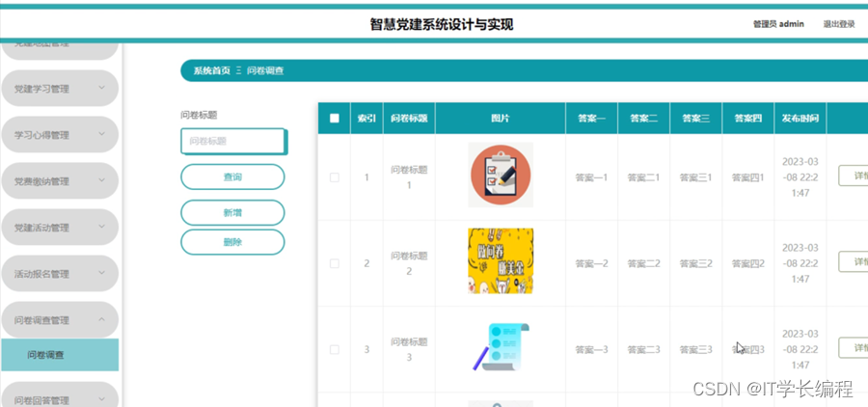Click the 管理员 admin account label

778,24
